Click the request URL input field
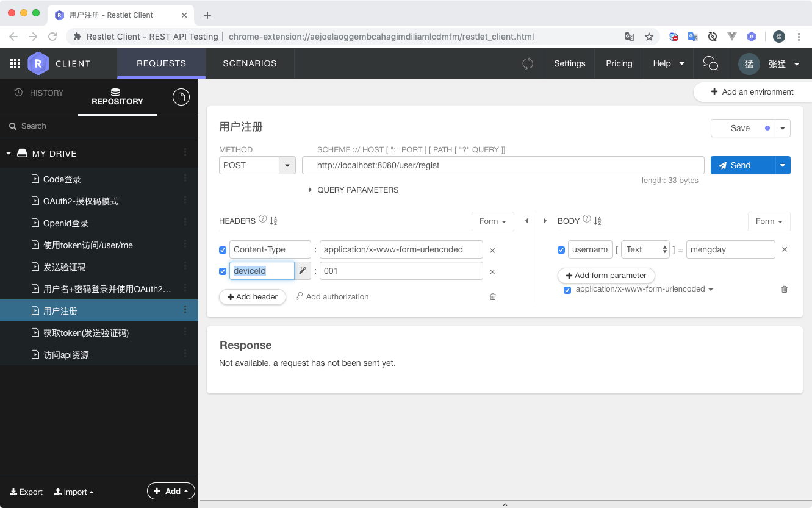This screenshot has width=812, height=508. click(x=503, y=165)
